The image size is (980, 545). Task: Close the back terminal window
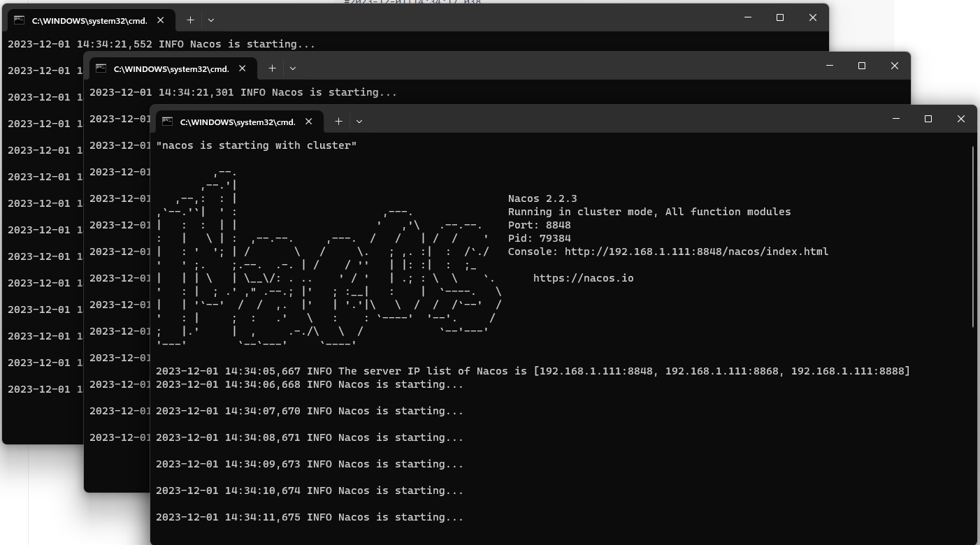pyautogui.click(x=812, y=17)
